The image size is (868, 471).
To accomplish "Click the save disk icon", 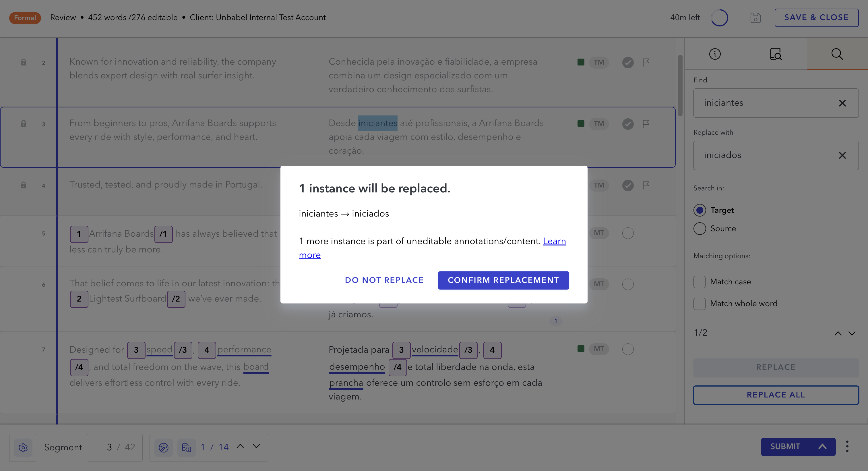I will [x=755, y=18].
